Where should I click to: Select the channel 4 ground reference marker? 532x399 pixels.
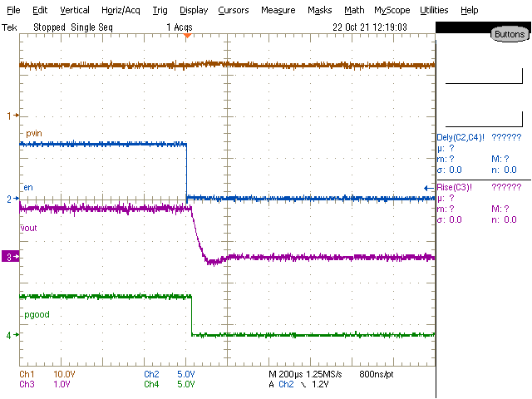[13, 335]
